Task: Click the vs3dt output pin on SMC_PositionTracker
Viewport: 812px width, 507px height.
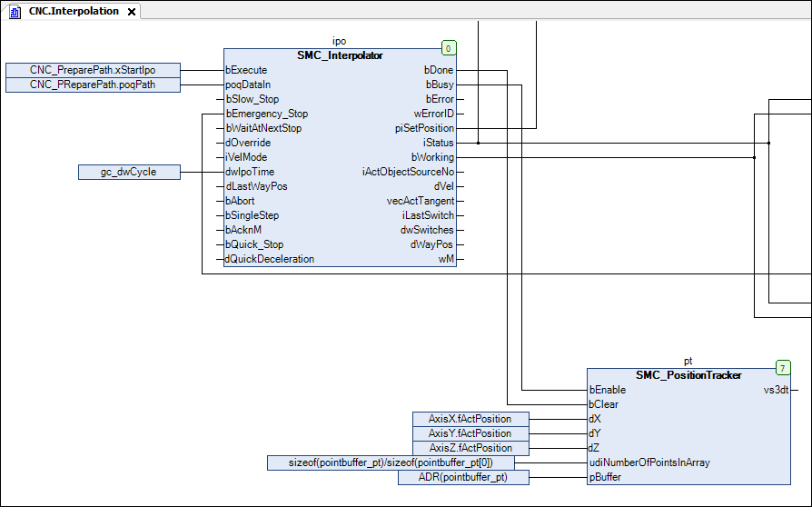Action: 777,390
